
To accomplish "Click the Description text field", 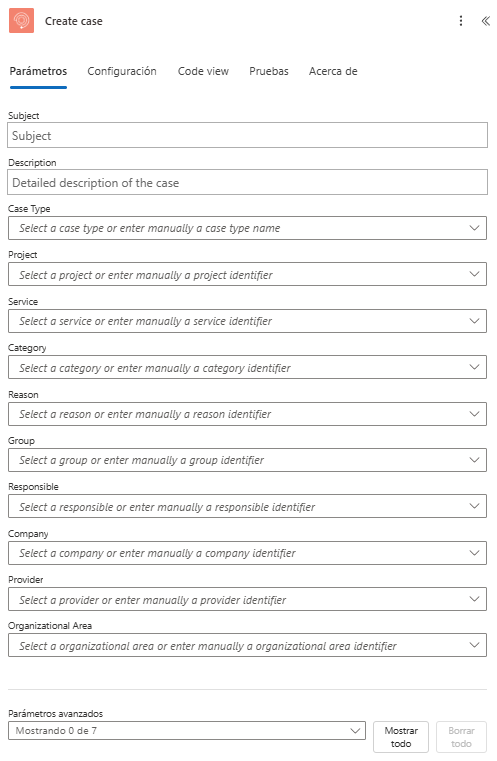I will [248, 182].
